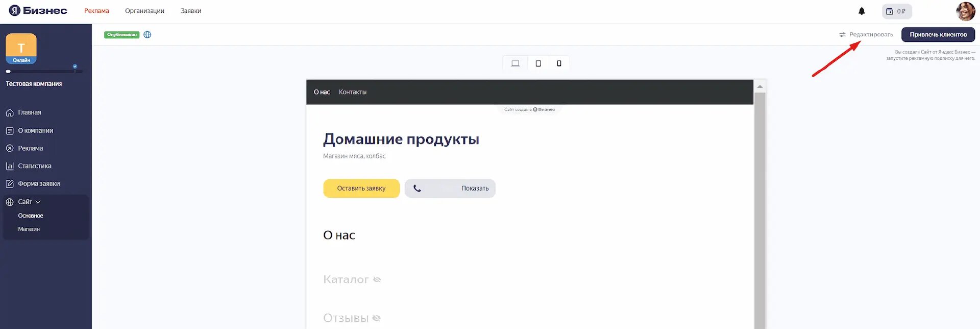
Task: Click the hidden-eye icon next to Каталог
Action: pyautogui.click(x=377, y=279)
